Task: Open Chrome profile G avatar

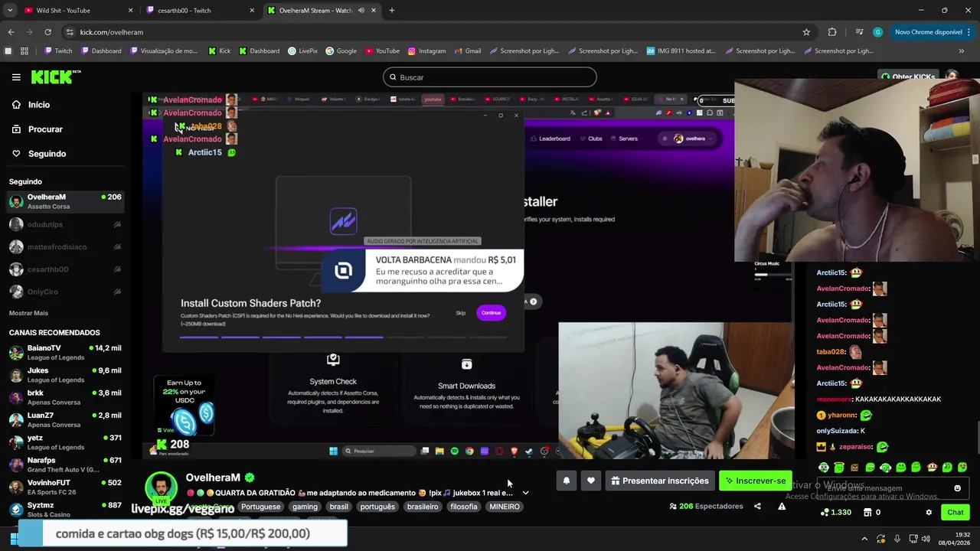Action: 877,32
